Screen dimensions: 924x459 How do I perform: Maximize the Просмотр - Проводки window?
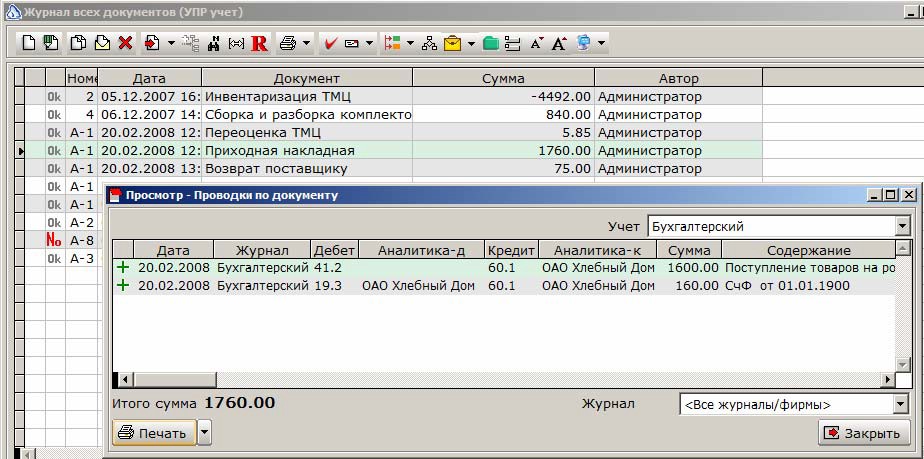pyautogui.click(x=890, y=194)
